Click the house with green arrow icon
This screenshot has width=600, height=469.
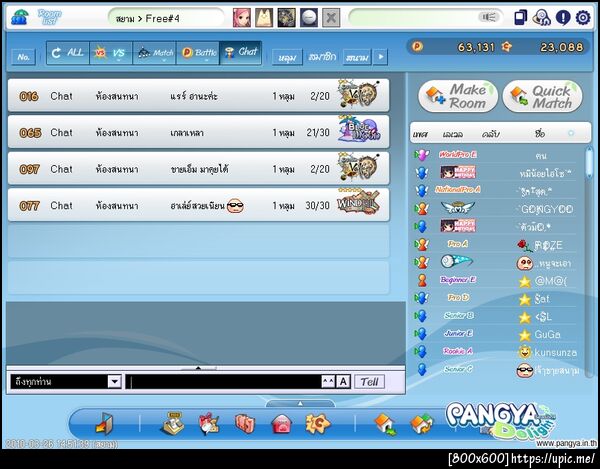(x=385, y=424)
